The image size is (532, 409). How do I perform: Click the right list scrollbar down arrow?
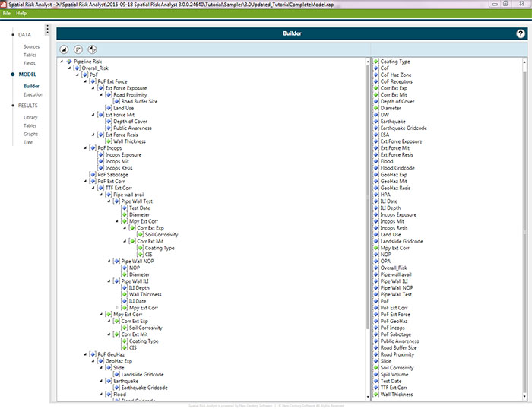click(524, 396)
